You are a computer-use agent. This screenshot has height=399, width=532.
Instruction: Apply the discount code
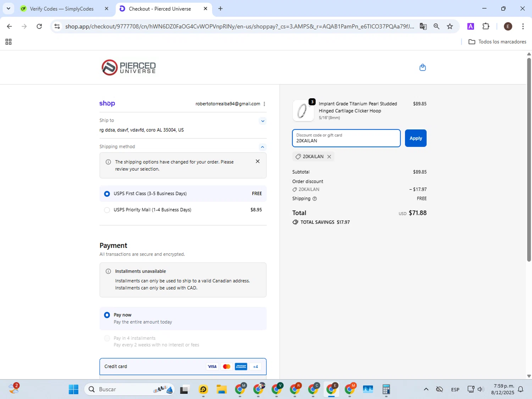(415, 138)
